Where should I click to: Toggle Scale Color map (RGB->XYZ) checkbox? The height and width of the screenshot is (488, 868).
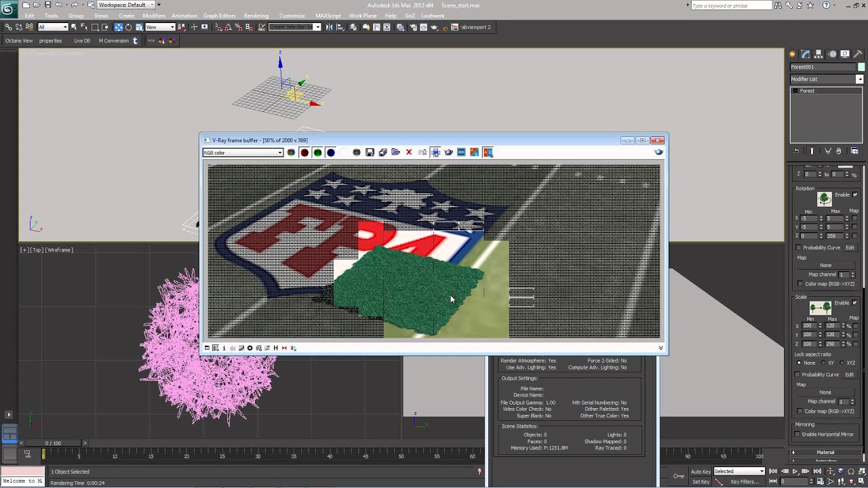pyautogui.click(x=800, y=411)
